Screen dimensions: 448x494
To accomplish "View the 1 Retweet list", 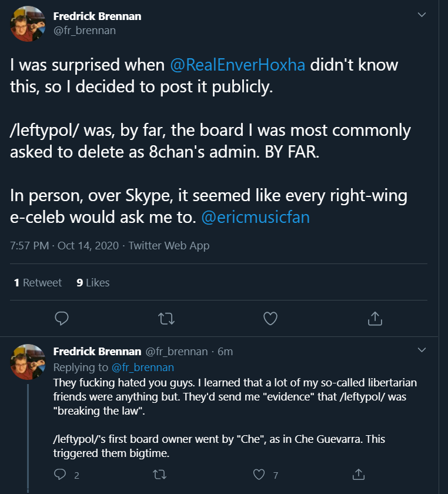I will click(38, 283).
